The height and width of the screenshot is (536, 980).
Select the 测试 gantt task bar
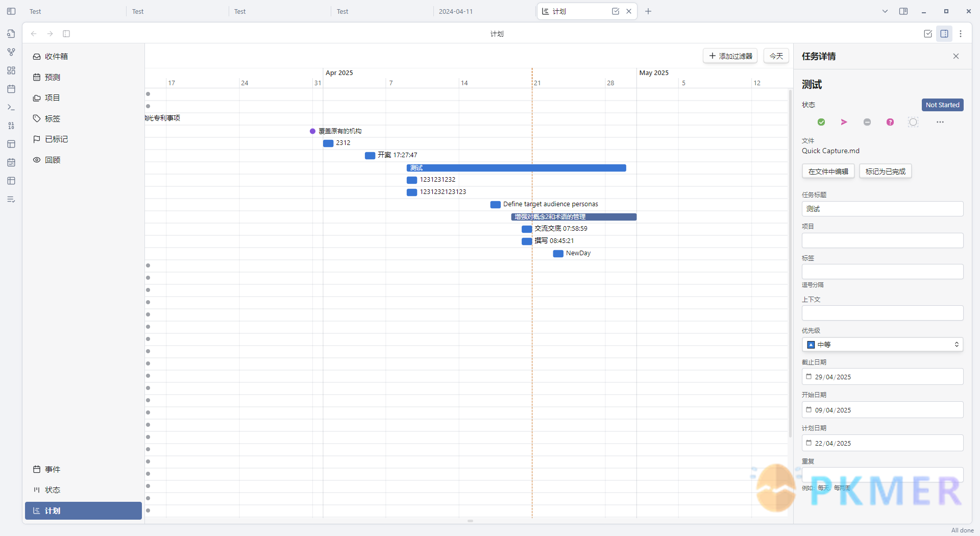(x=517, y=168)
